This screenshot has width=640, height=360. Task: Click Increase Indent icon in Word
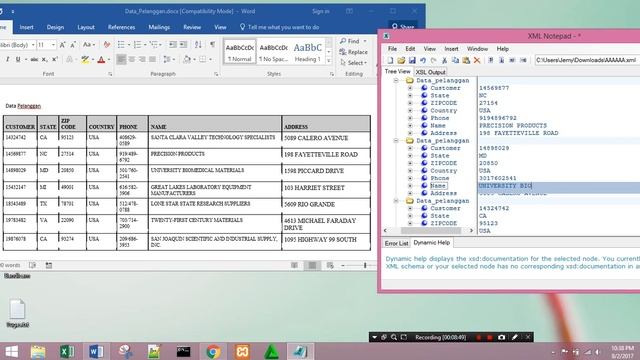[x=183, y=44]
